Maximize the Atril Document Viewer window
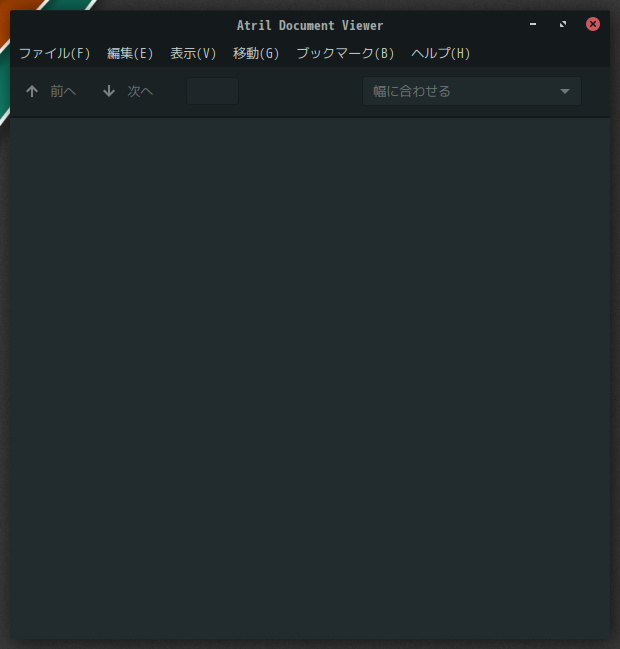Viewport: 620px width, 649px height. [x=563, y=24]
